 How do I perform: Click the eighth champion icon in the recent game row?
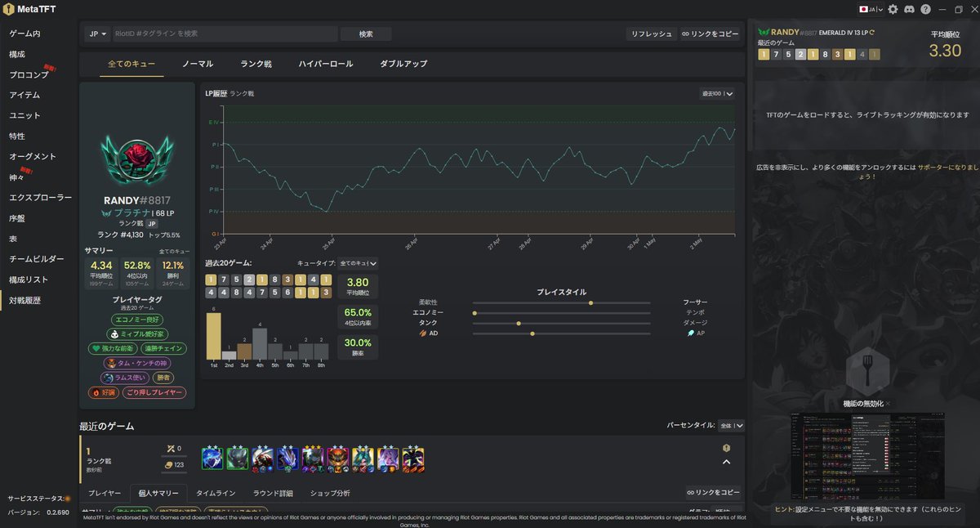pos(388,459)
